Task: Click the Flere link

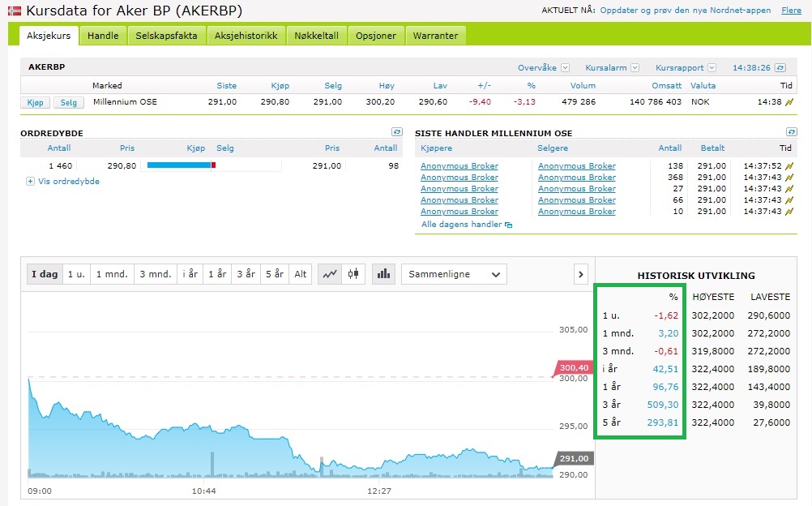Action: tap(791, 11)
